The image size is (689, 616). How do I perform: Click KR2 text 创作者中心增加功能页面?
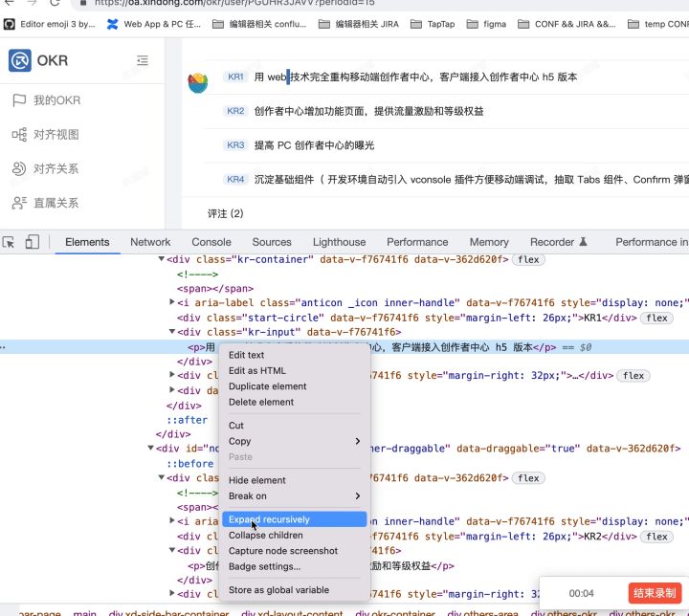[368, 112]
